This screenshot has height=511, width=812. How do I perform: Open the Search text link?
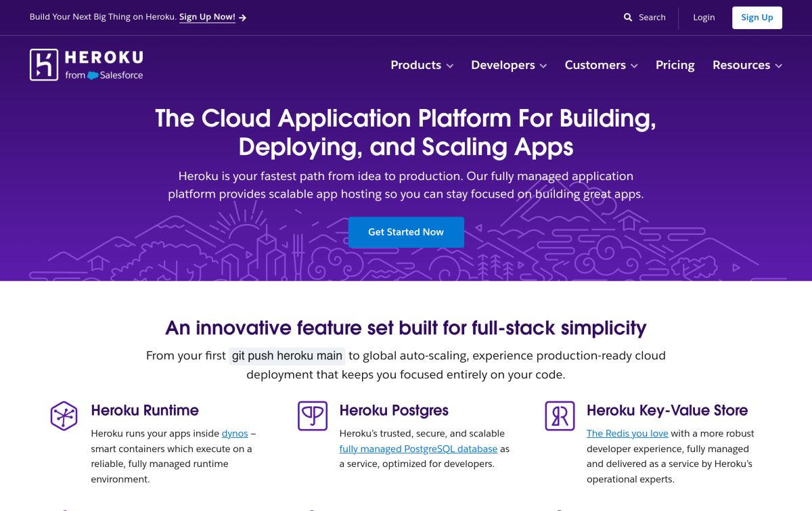coord(652,18)
